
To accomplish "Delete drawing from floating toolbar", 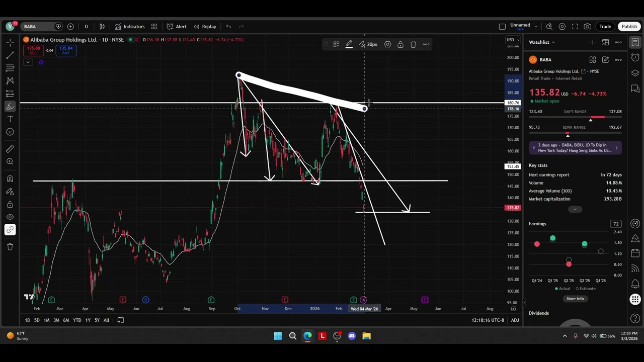I will [x=413, y=44].
